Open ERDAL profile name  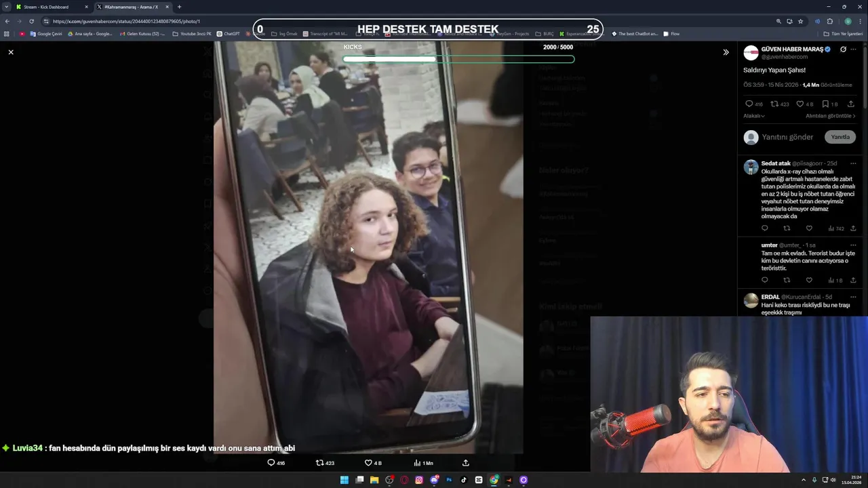click(x=770, y=297)
